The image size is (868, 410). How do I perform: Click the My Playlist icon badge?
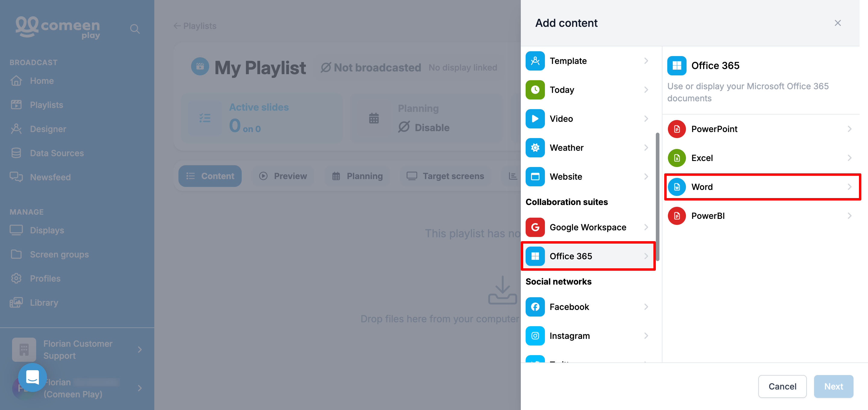coord(200,66)
